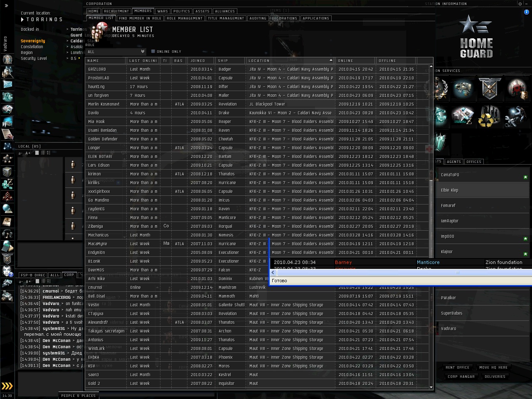
Task: Select leftmost list-mode icon in Corp chat
Action: tap(37, 281)
